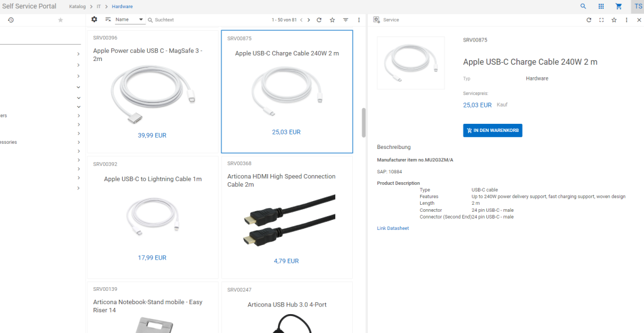Click the SRV00392 service number
Image resolution: width=644 pixels, height=333 pixels.
click(x=105, y=164)
